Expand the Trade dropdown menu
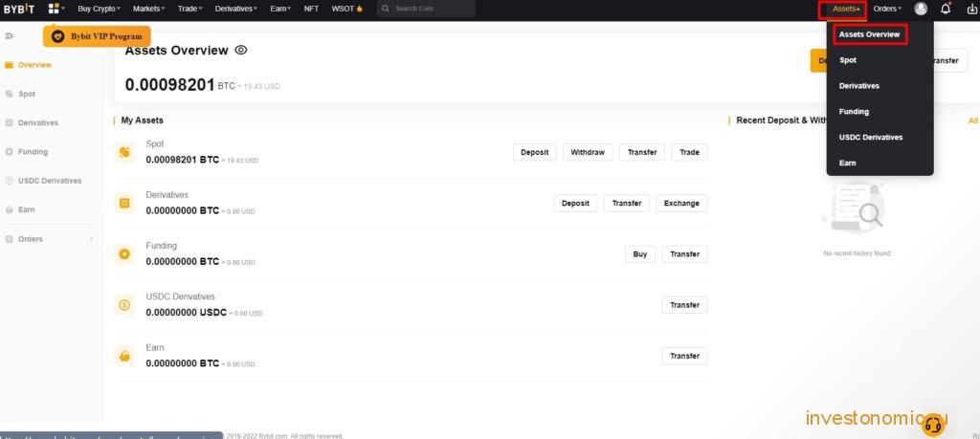This screenshot has height=439, width=980. click(190, 9)
